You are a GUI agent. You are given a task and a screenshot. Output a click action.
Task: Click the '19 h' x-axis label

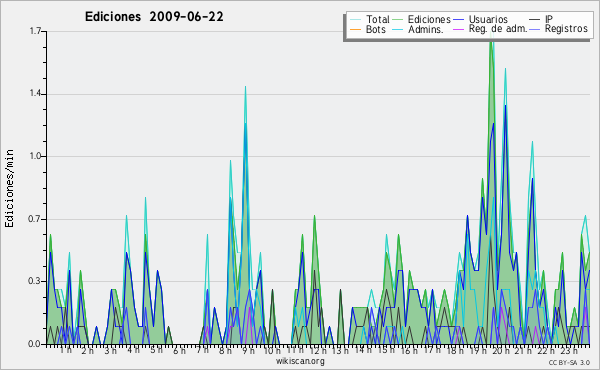click(478, 351)
